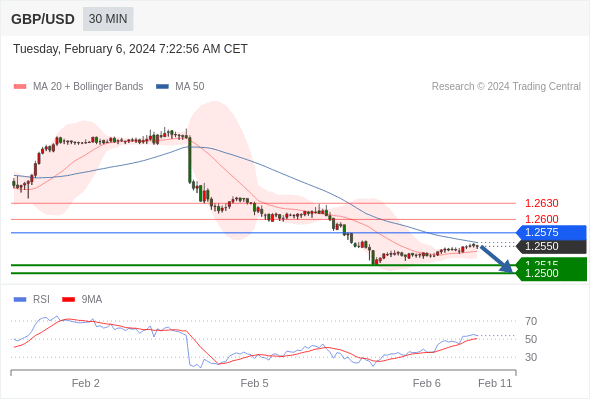Image resolution: width=590 pixels, height=400 pixels.
Task: Click the 'MA 50' legend label
Action: [190, 87]
